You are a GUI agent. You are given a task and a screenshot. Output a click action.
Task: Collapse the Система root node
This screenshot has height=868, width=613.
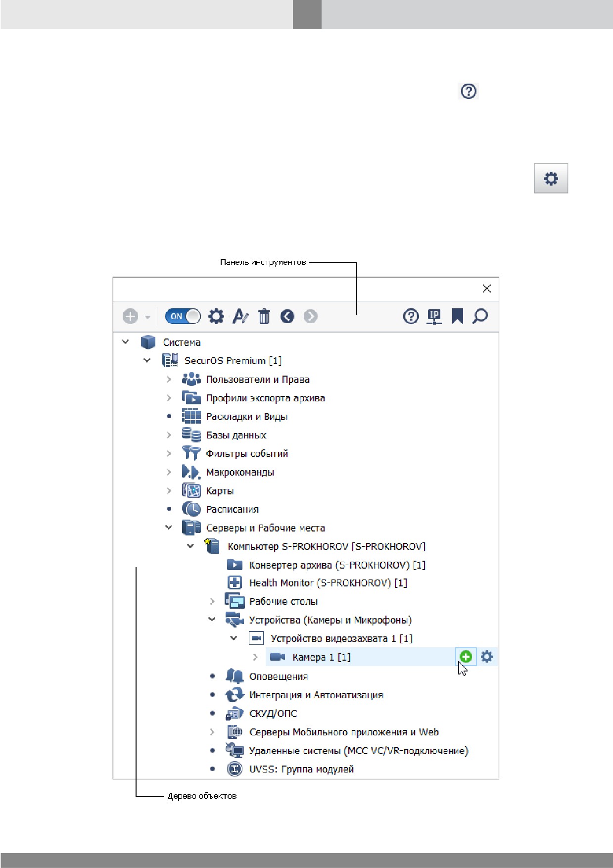pyautogui.click(x=126, y=342)
